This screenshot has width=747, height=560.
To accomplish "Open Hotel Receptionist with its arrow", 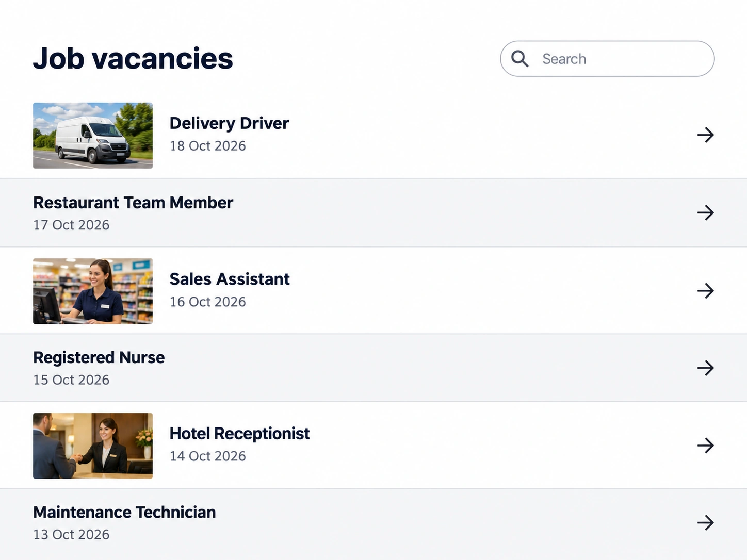I will (x=705, y=446).
